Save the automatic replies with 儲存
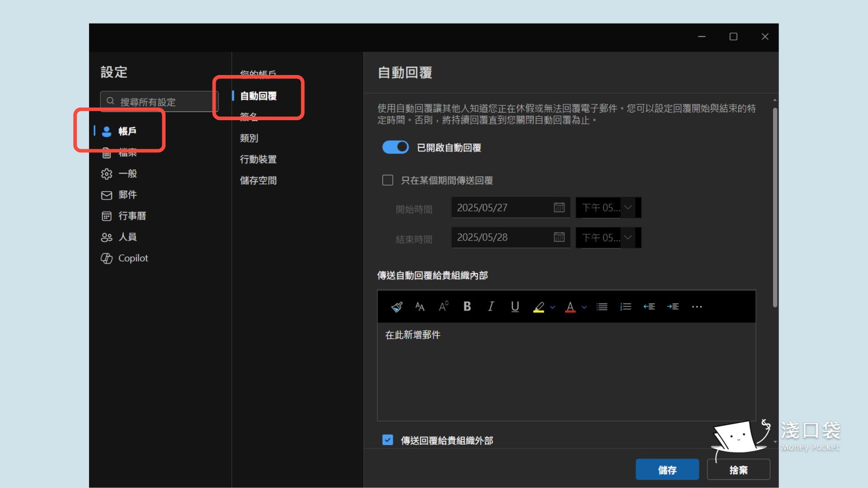 tap(667, 469)
